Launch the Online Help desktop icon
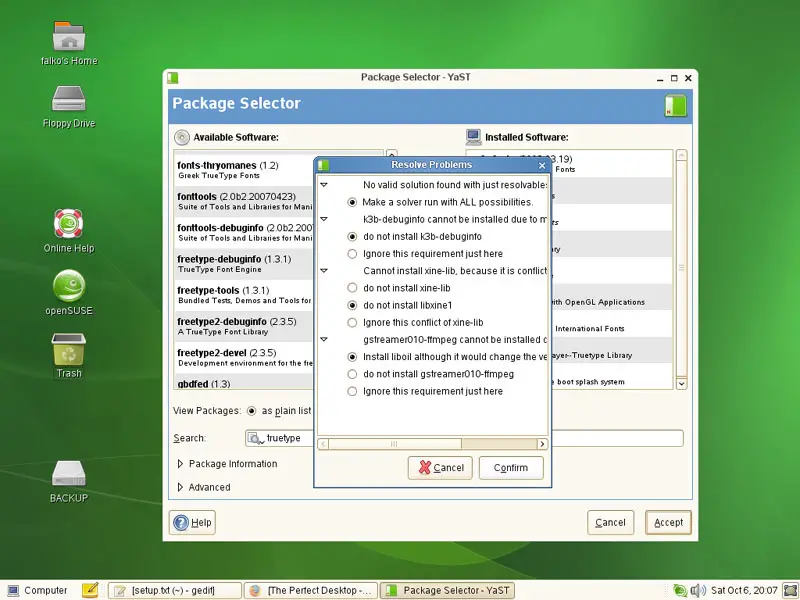The height and width of the screenshot is (600, 800). (x=69, y=223)
